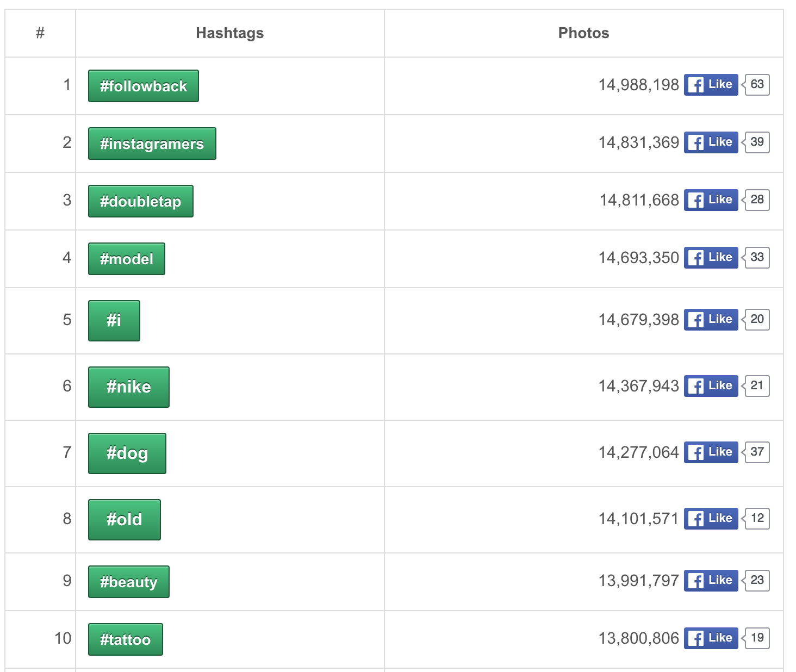Click the like count box showing 63
The image size is (796, 672).
757,85
